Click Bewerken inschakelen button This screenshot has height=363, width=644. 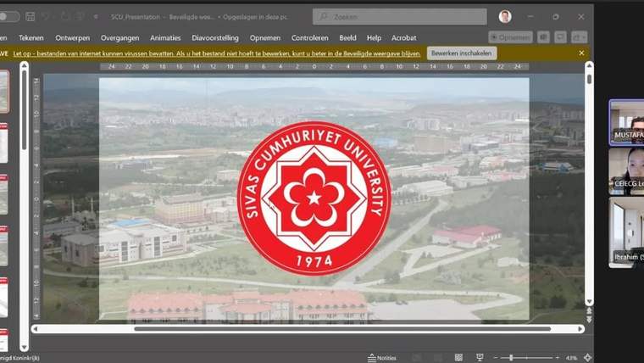(x=462, y=53)
